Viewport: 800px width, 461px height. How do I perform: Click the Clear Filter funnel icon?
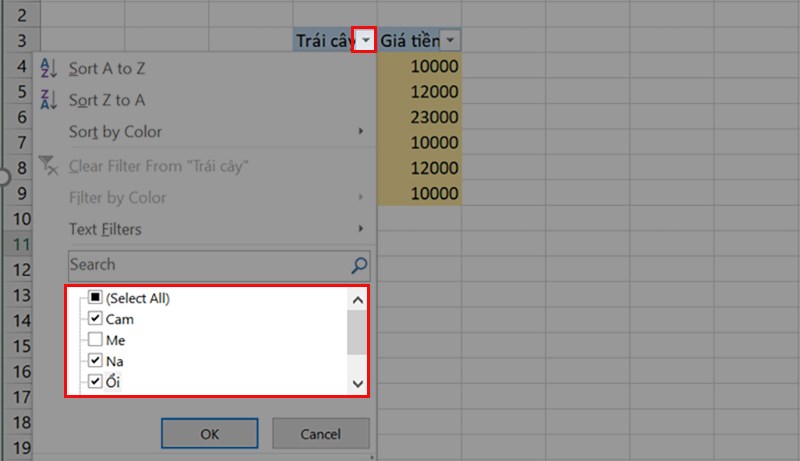(x=48, y=166)
